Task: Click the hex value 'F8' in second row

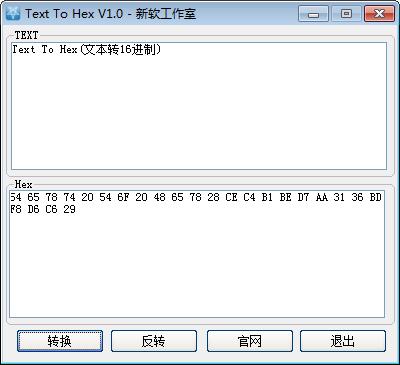Action: [15, 209]
